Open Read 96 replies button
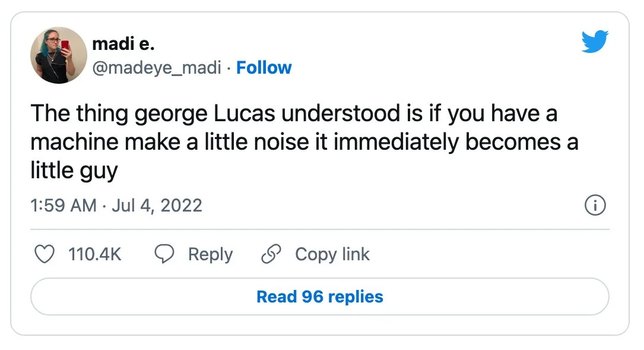The image size is (644, 350). [x=319, y=297]
